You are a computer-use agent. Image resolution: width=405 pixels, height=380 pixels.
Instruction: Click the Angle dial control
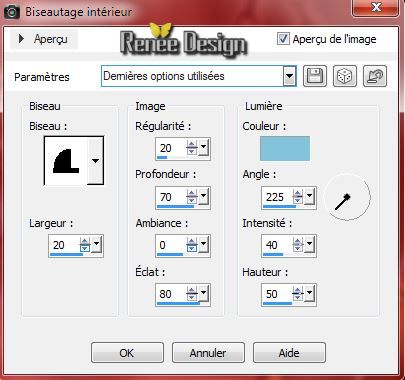click(x=348, y=197)
